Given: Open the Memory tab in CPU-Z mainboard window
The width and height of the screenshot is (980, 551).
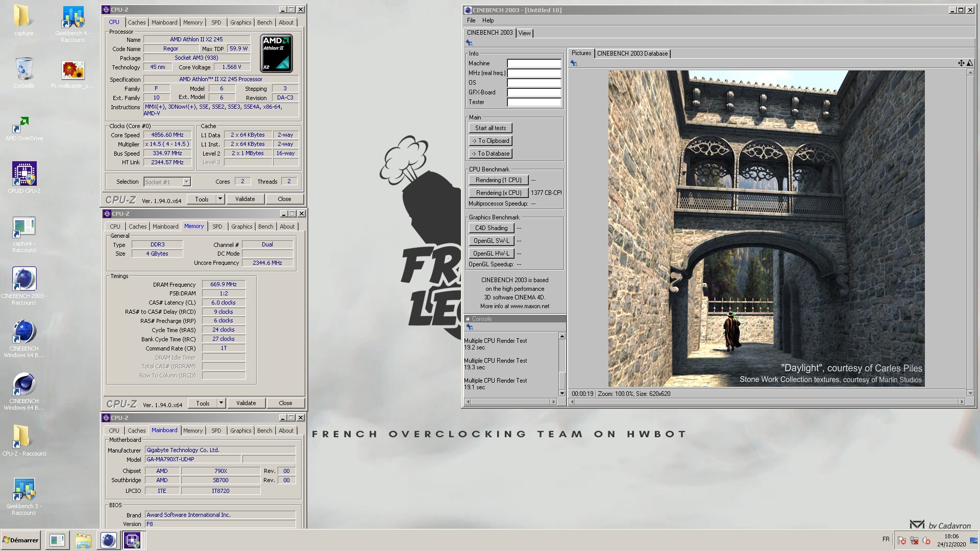Looking at the screenshot, I should 193,431.
